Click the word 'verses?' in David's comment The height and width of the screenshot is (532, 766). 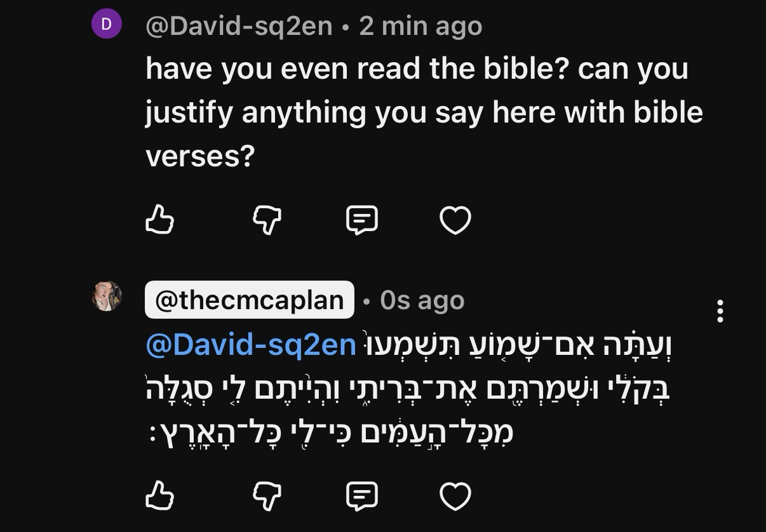click(200, 155)
